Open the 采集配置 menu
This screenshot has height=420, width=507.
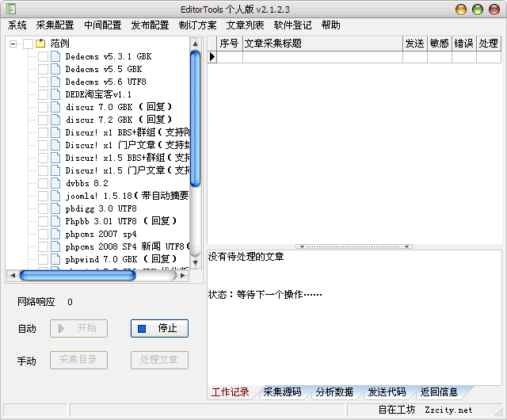coord(55,25)
